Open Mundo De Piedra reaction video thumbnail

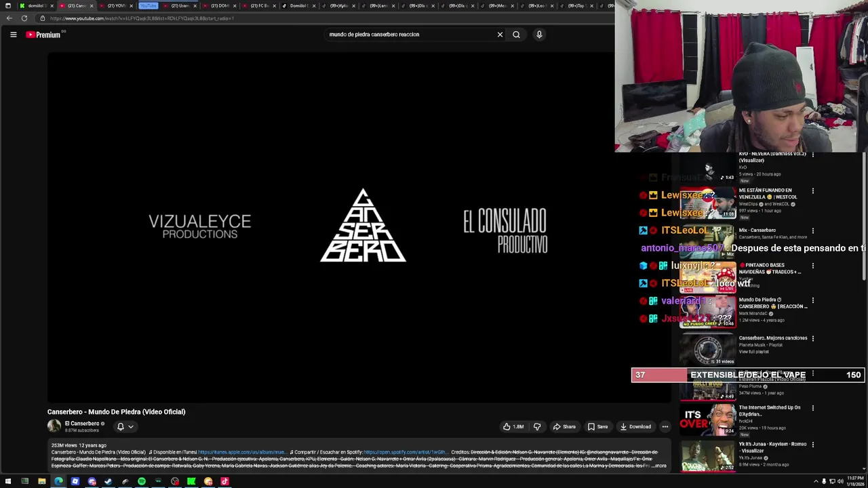707,312
